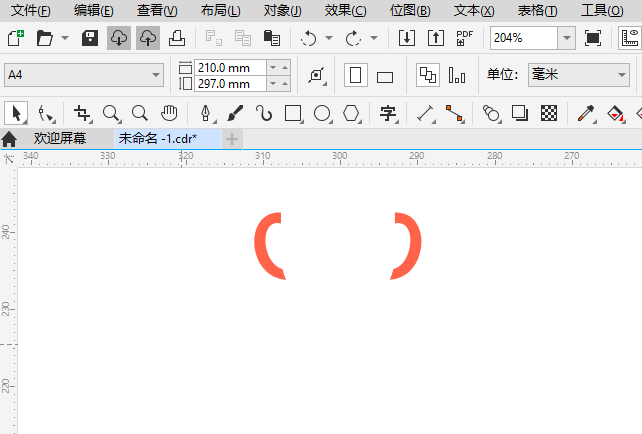Open the 编辑(E) menu
The height and width of the screenshot is (434, 642).
[93, 11]
